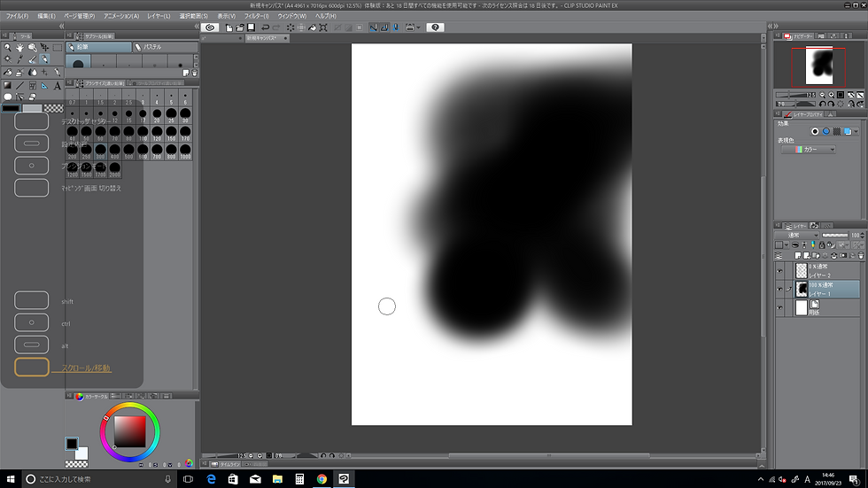Open 編集(E) menu
The width and height of the screenshot is (868, 488).
click(46, 16)
